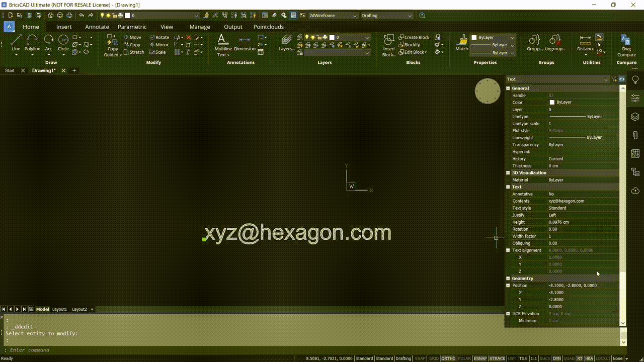Screen dimensions: 644x362
Task: Toggle SNAP mode in status bar
Action: 420,358
